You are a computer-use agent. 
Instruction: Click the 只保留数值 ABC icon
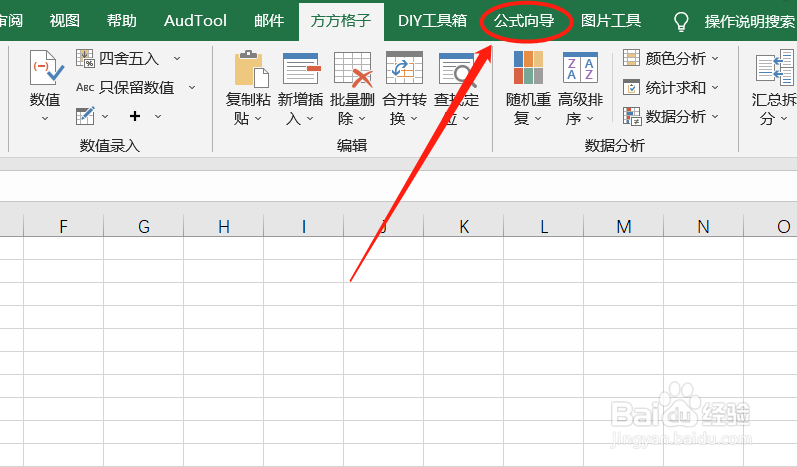click(x=85, y=87)
